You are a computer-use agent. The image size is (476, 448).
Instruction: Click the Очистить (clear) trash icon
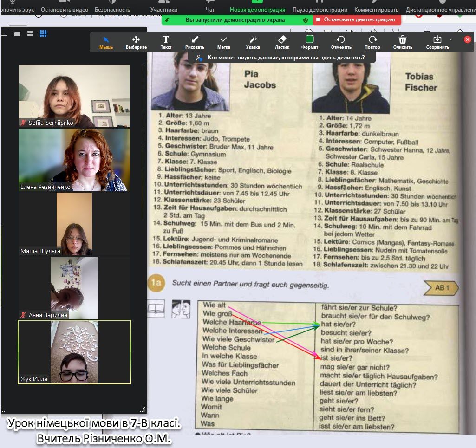(x=403, y=42)
